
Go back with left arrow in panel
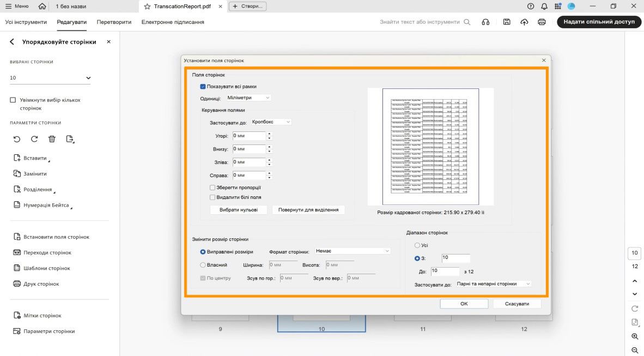click(x=12, y=41)
